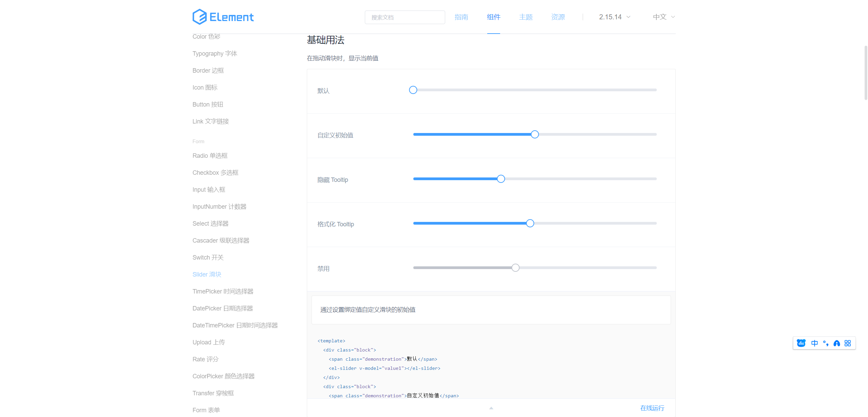Click the 格式化 Tooltip slider handle
868x417 pixels.
pos(530,223)
